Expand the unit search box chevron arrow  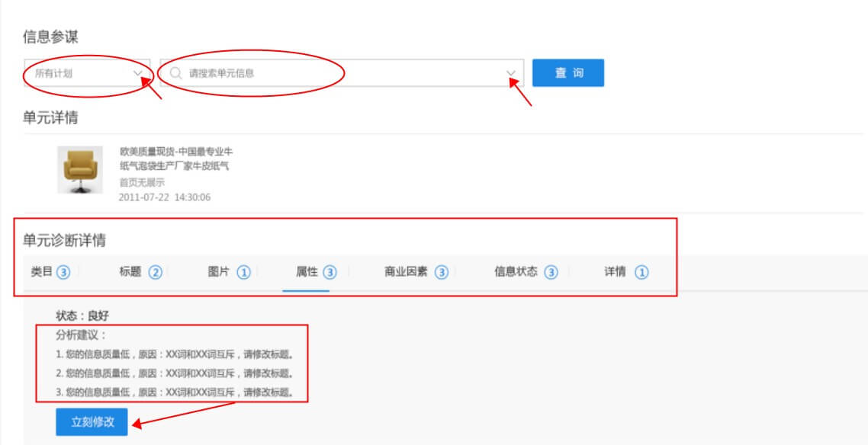511,73
